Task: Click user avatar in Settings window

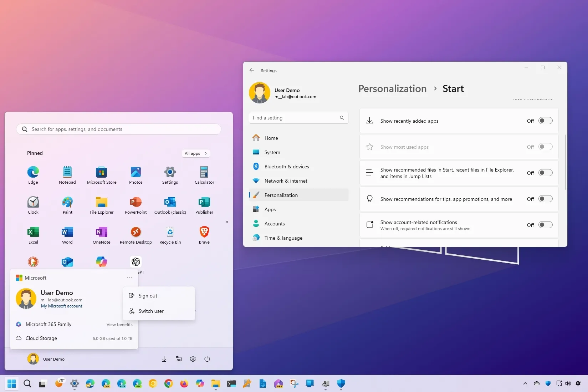Action: (259, 93)
